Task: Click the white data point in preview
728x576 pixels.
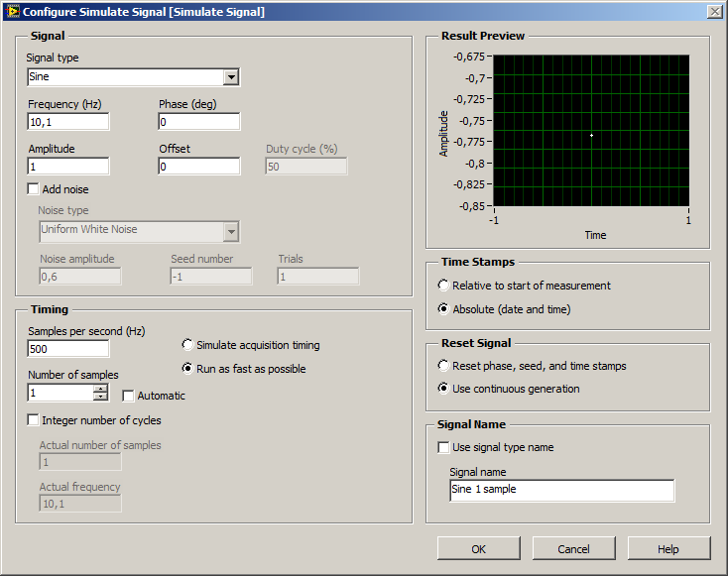Action: point(591,136)
